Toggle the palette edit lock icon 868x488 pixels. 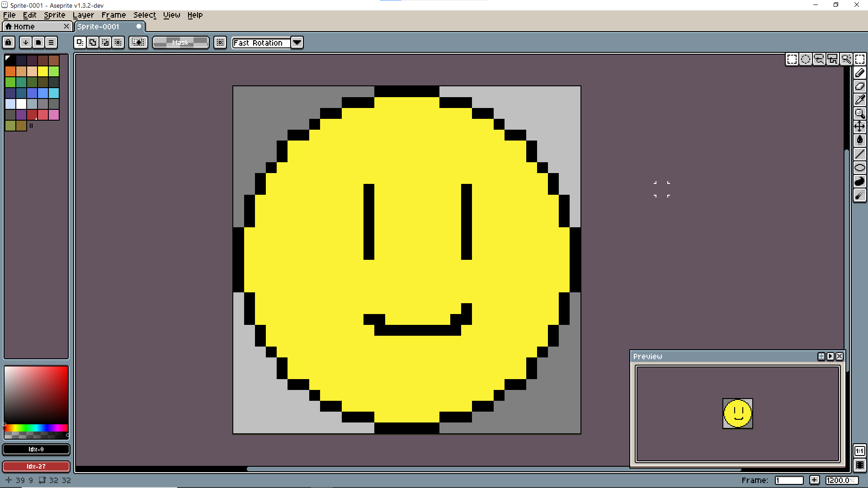9,42
